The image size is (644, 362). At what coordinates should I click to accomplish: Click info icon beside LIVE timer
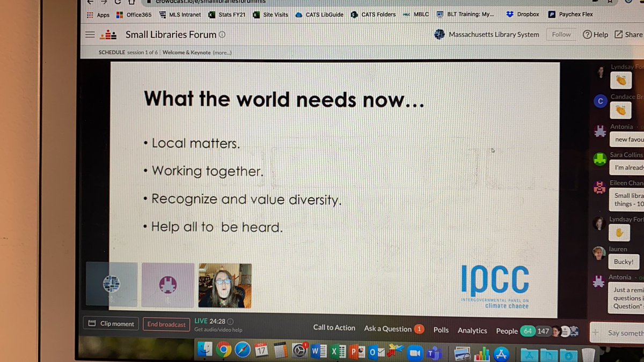pos(230,321)
